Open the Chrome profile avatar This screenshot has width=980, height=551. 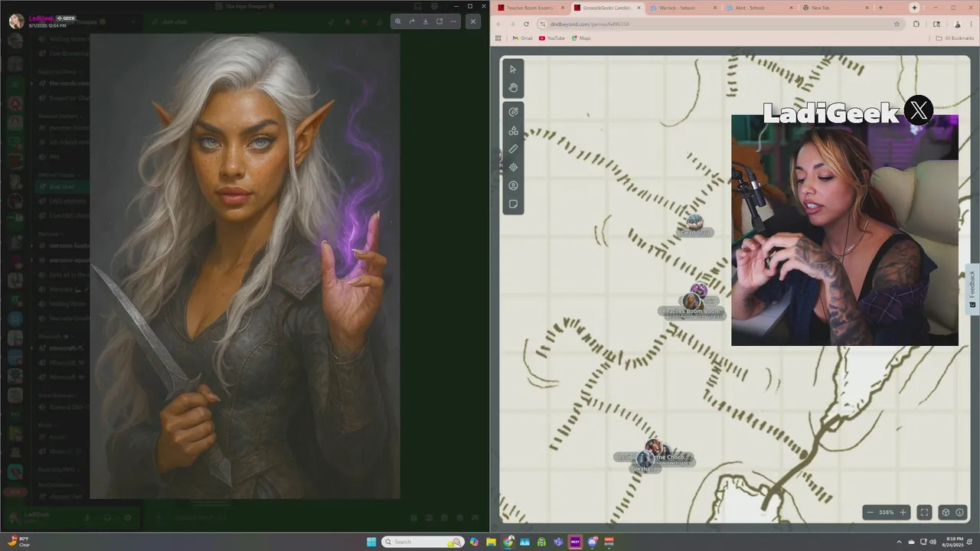coord(957,24)
